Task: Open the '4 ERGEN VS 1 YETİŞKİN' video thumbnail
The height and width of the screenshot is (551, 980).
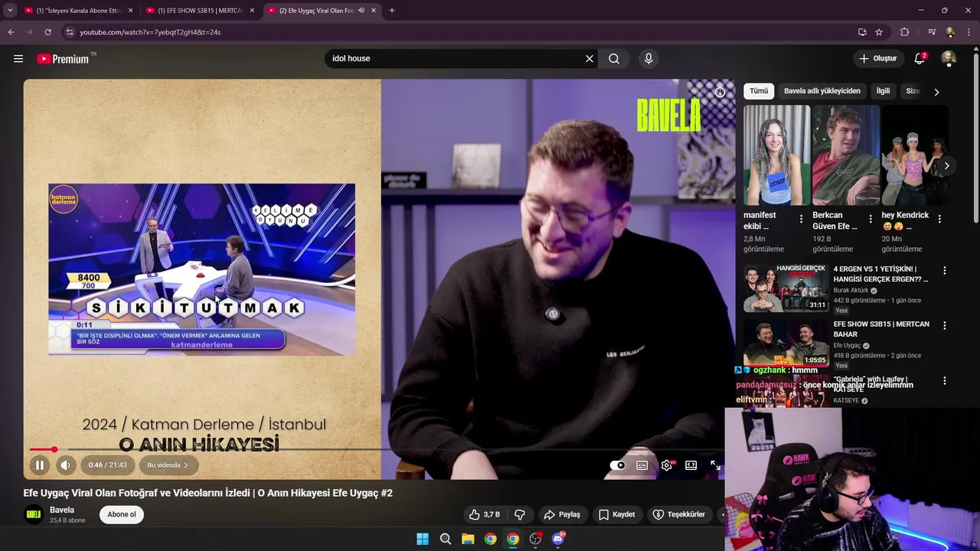Action: pos(786,289)
